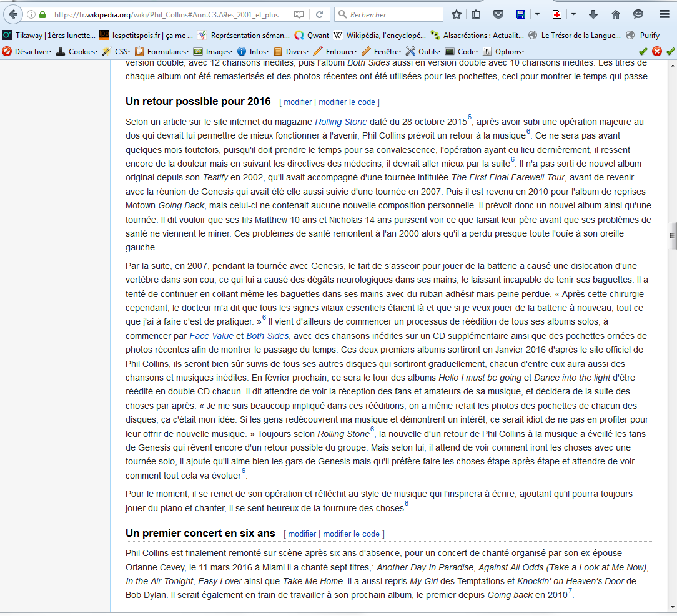Reload the page with the refresh icon
677x616 pixels.
pos(319,14)
